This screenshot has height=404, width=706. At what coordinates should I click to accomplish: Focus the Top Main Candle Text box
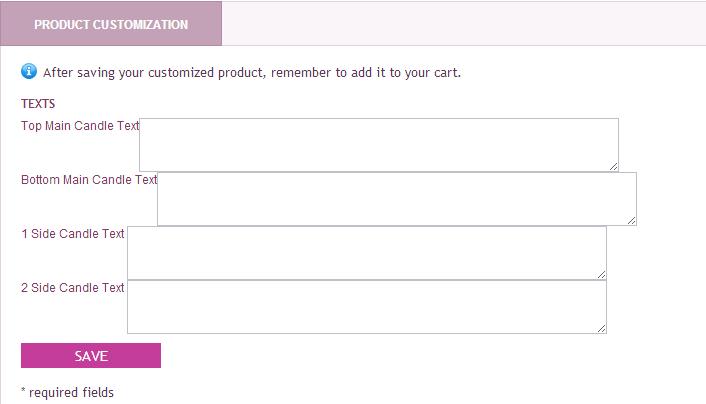[378, 144]
